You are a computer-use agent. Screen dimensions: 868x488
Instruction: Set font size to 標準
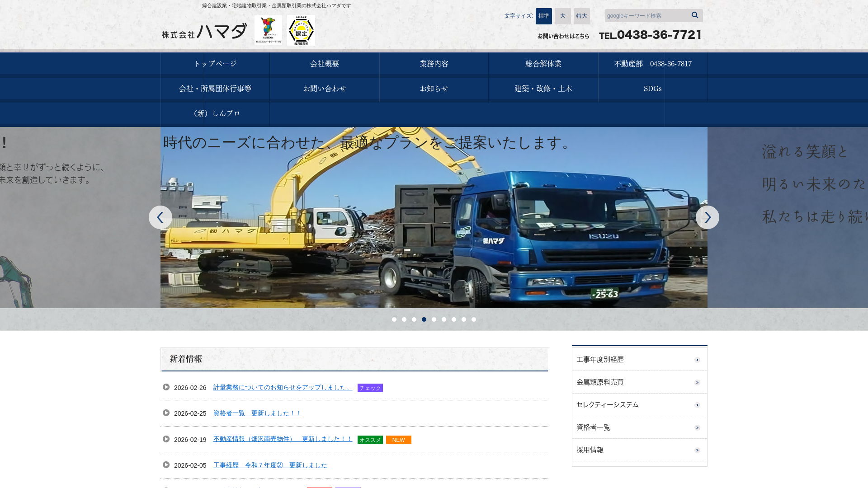pyautogui.click(x=543, y=16)
